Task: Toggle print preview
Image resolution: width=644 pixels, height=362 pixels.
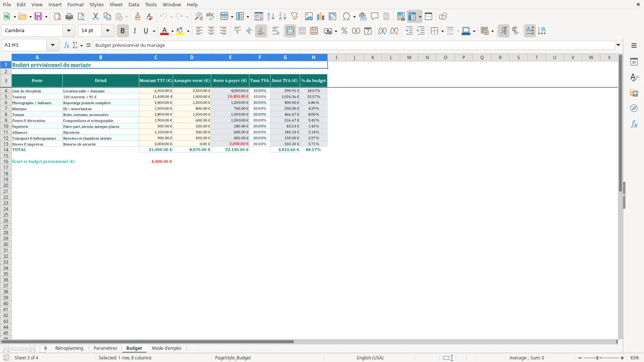Action: point(81,16)
